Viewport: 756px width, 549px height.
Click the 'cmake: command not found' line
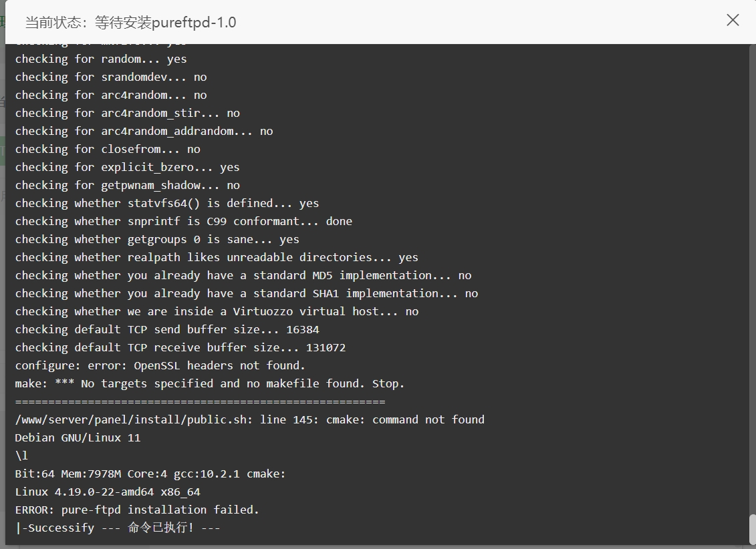click(250, 420)
